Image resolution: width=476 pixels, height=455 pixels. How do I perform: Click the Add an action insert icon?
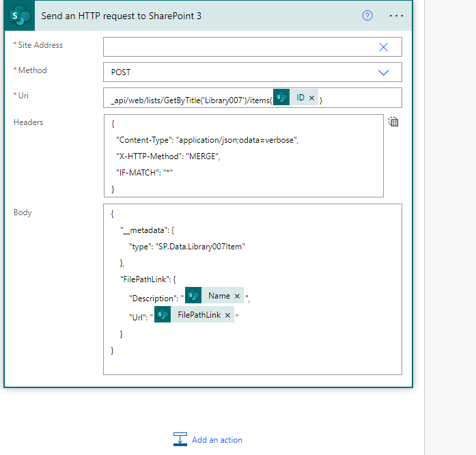tap(180, 439)
